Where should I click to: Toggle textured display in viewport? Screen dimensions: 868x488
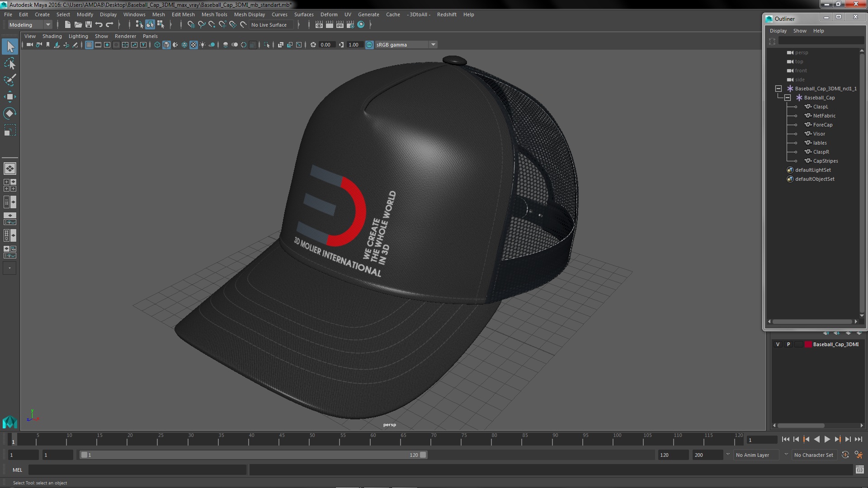[193, 45]
